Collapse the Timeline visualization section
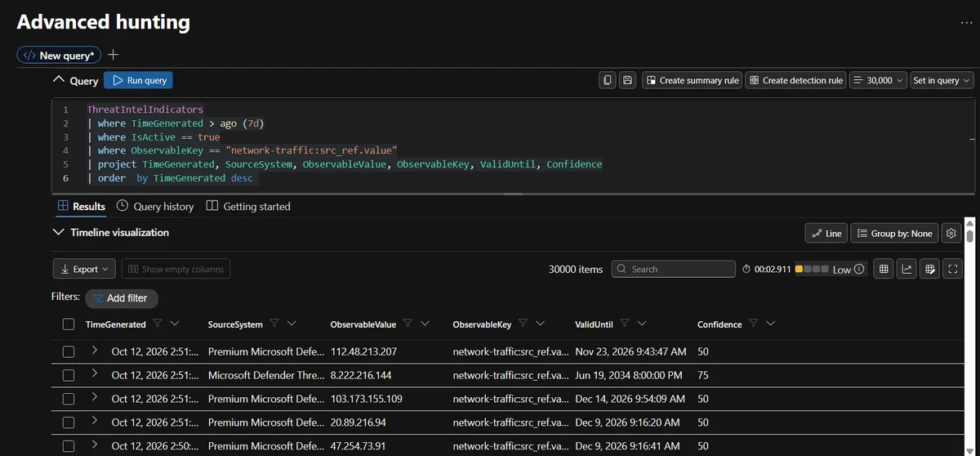This screenshot has height=456, width=980. pyautogui.click(x=58, y=232)
